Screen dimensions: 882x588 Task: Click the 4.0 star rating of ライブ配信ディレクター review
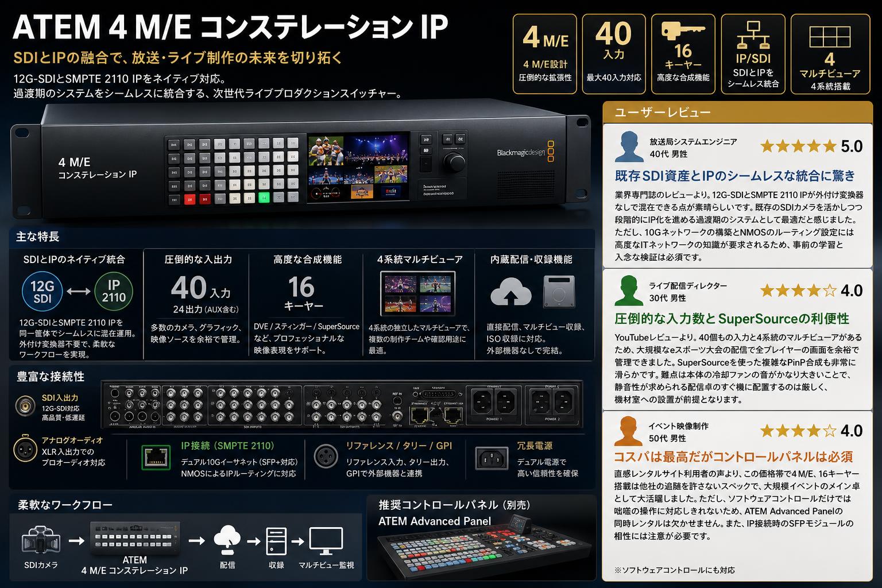[x=811, y=291]
